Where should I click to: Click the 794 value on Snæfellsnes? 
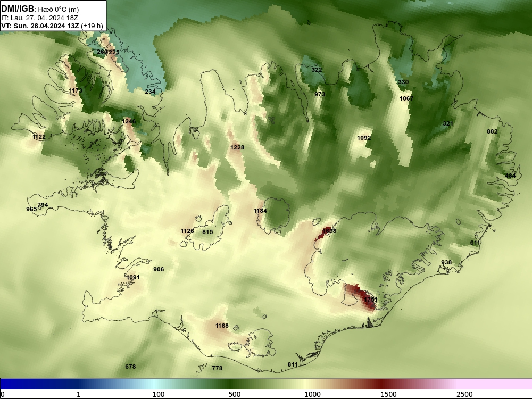(x=43, y=205)
